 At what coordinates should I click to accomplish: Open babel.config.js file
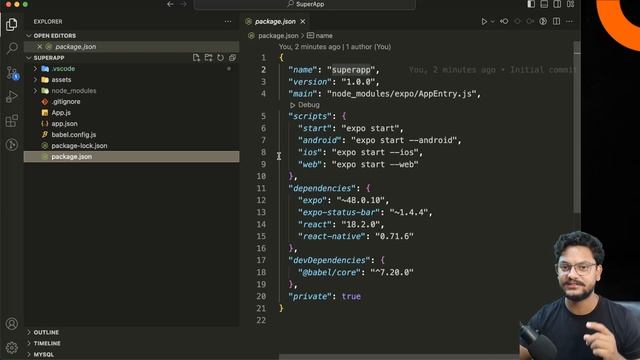[x=73, y=135]
